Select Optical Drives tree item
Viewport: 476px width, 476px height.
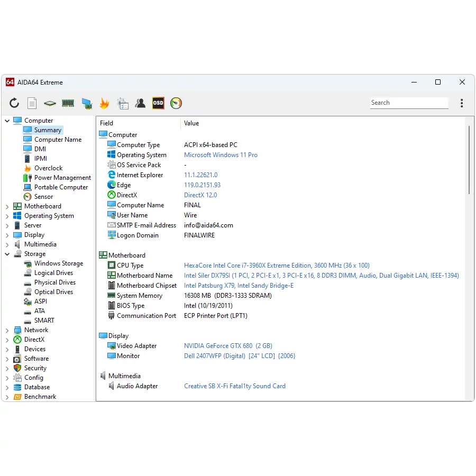(x=48, y=292)
